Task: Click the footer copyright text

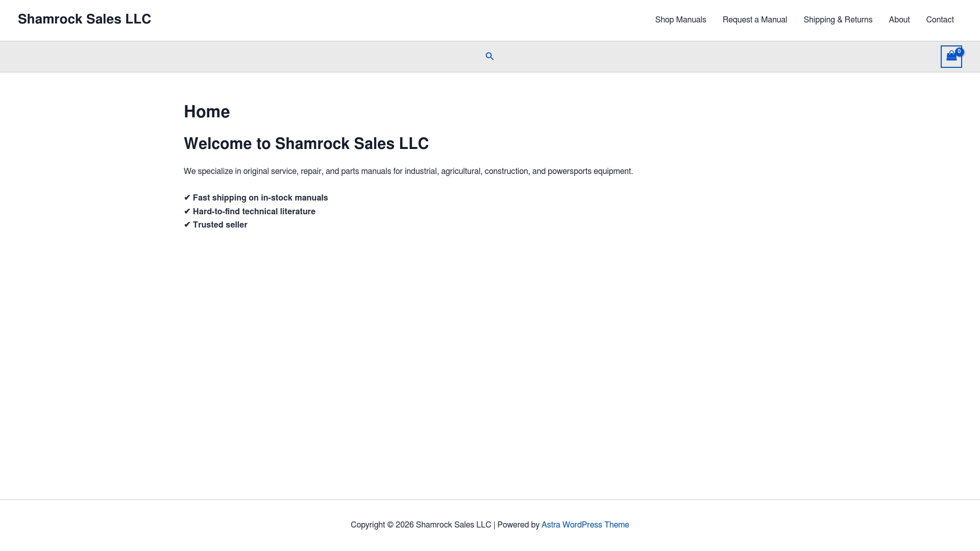Action: point(421,525)
